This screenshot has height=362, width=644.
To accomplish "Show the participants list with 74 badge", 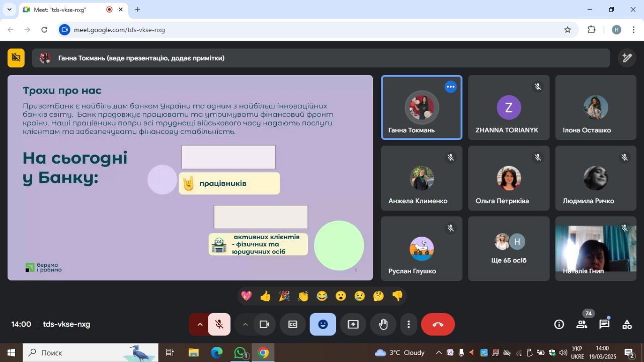I will click(582, 324).
